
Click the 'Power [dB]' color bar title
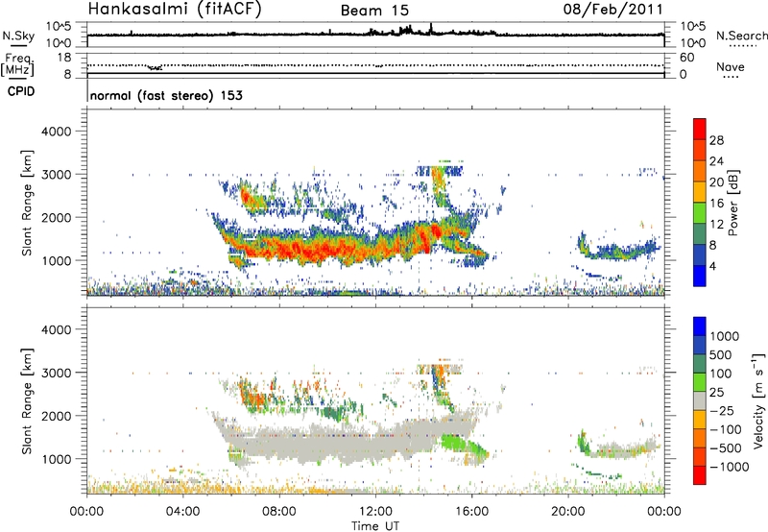[x=732, y=203]
